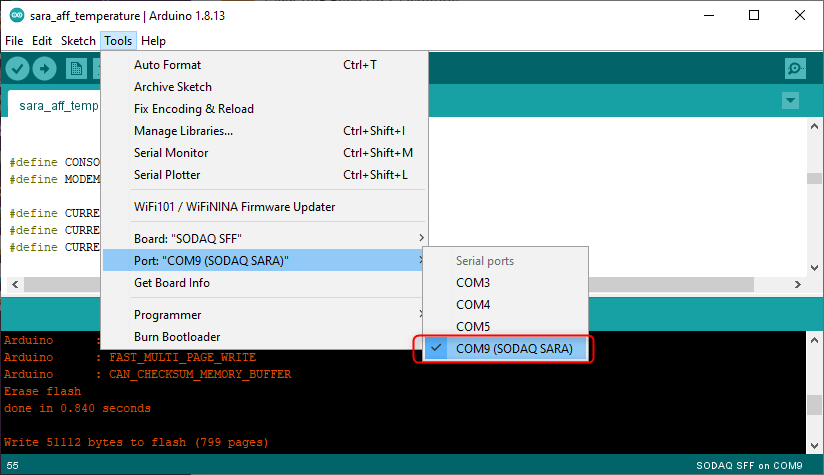
Task: Click "Erase flash" console line
Action: pos(43,391)
